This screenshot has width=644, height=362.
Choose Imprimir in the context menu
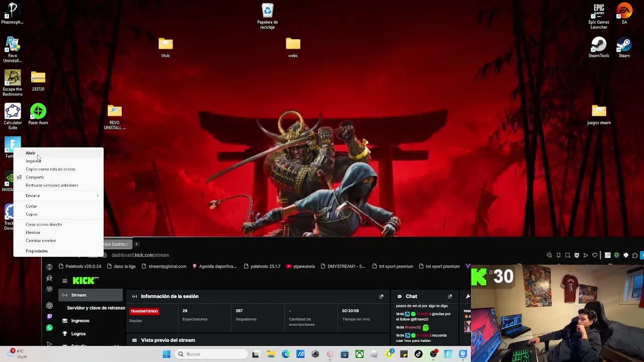(58, 161)
